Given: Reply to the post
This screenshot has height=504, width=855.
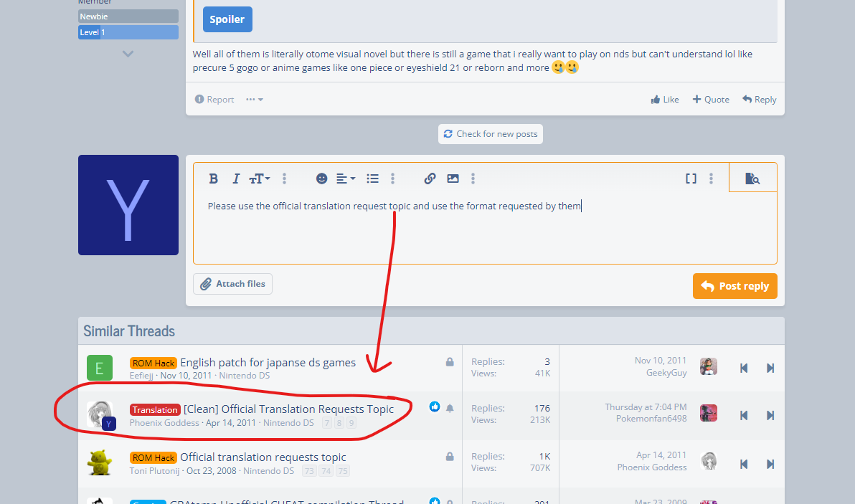Looking at the screenshot, I should tap(759, 99).
